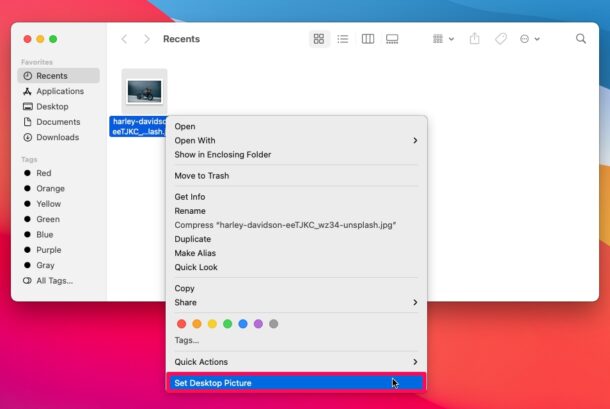This screenshot has height=409, width=610.
Task: Select the harley-davidson image thumbnail
Action: (145, 92)
